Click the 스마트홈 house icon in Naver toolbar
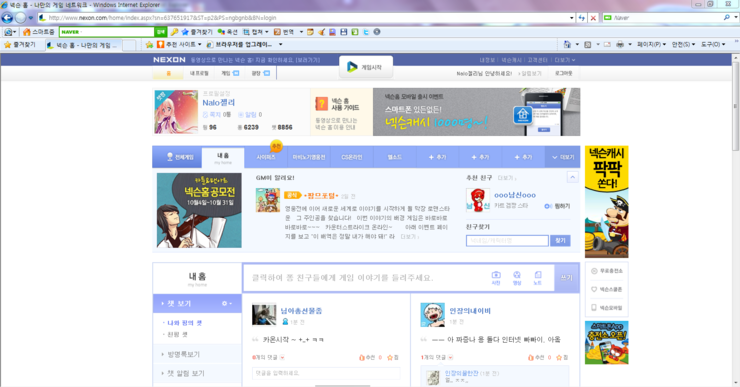The image size is (740, 387). pyautogui.click(x=27, y=32)
